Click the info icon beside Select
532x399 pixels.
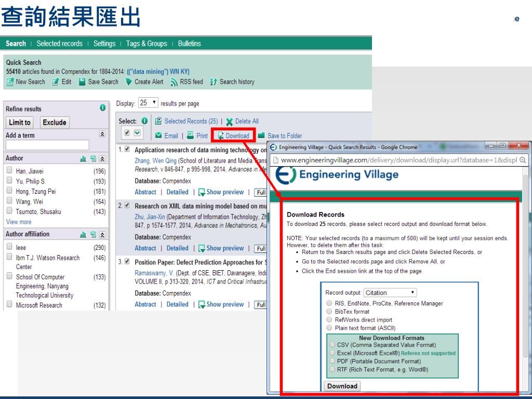pos(144,121)
